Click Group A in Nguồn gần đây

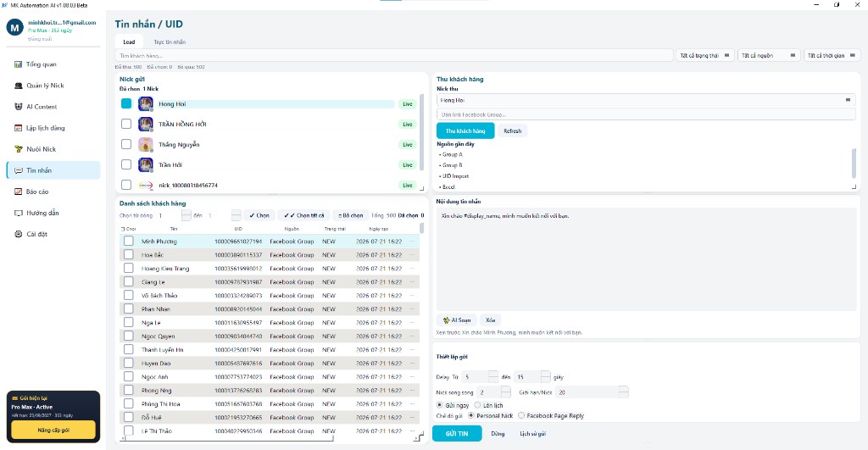[x=452, y=154]
